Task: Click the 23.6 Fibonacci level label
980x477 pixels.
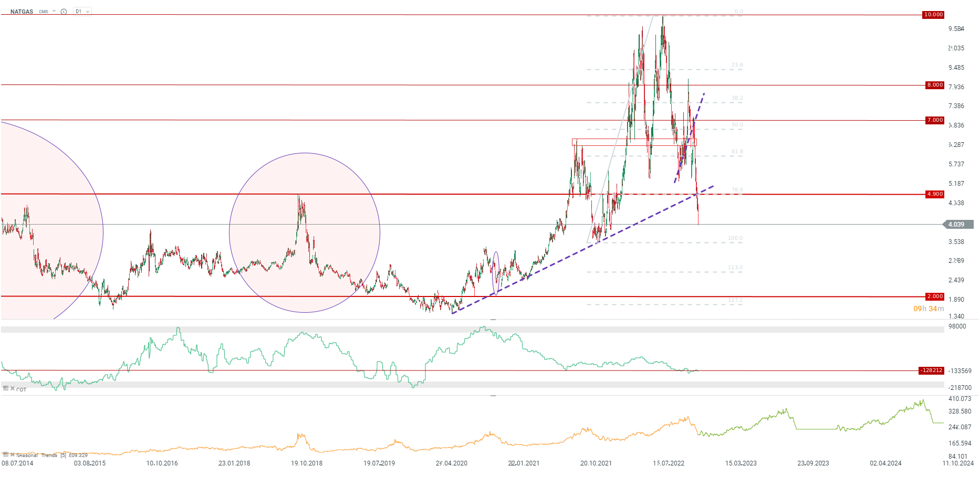Action: [737, 65]
